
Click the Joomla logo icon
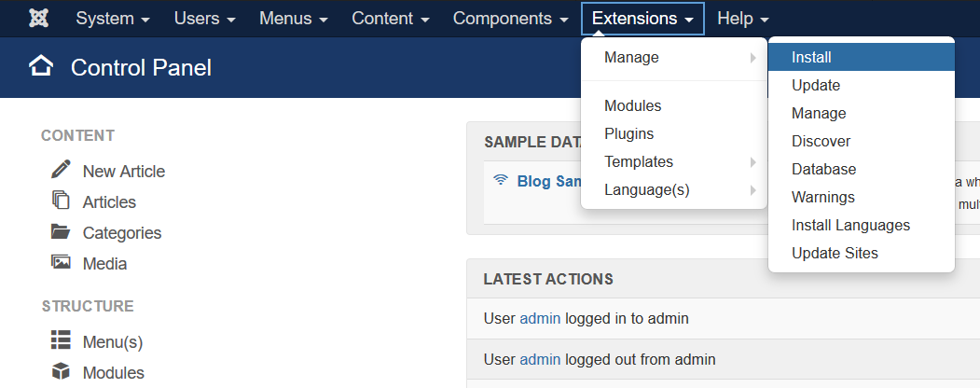pyautogui.click(x=39, y=19)
